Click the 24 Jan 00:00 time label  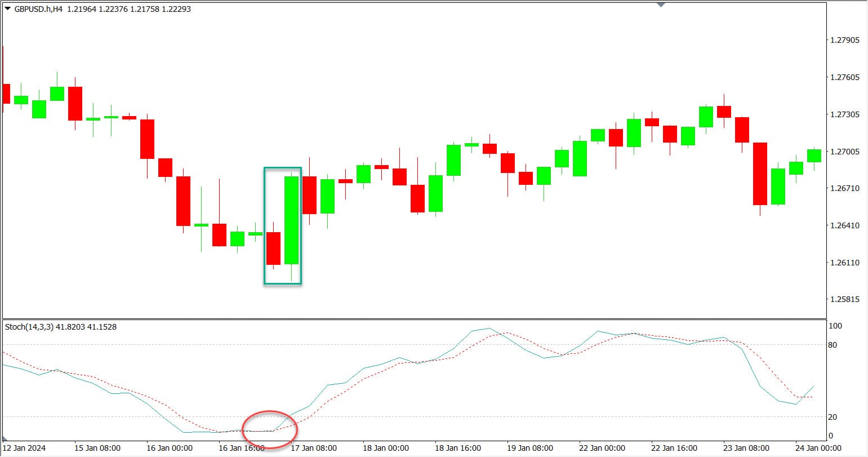pyautogui.click(x=818, y=449)
